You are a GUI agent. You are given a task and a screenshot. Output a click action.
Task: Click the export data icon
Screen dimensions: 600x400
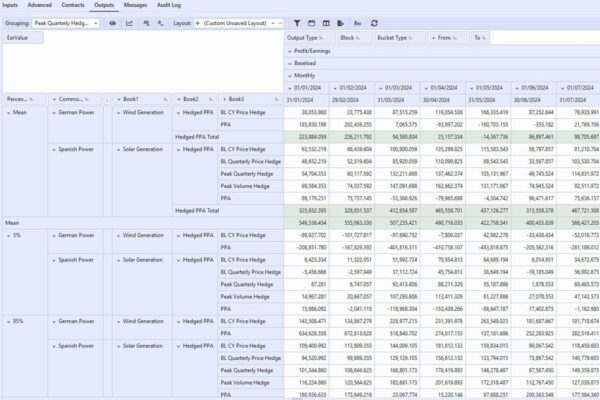[x=341, y=23]
